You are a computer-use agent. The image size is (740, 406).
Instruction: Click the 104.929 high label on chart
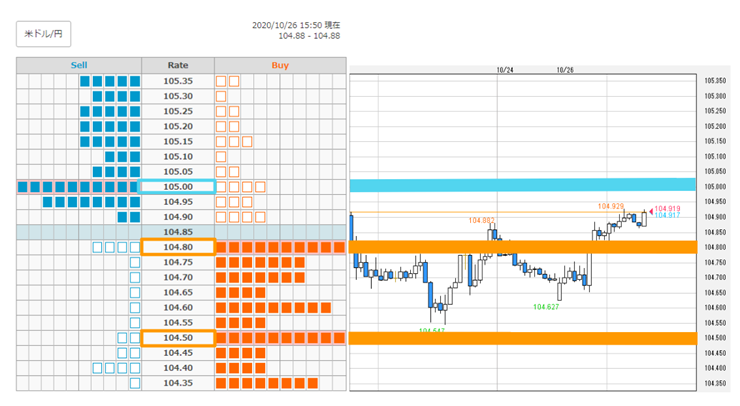click(x=611, y=206)
